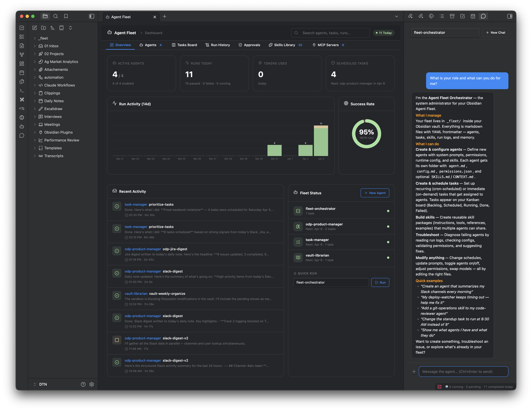Open the fleet-orchestrator agent selector in chat
This screenshot has height=411, width=532.
445,33
